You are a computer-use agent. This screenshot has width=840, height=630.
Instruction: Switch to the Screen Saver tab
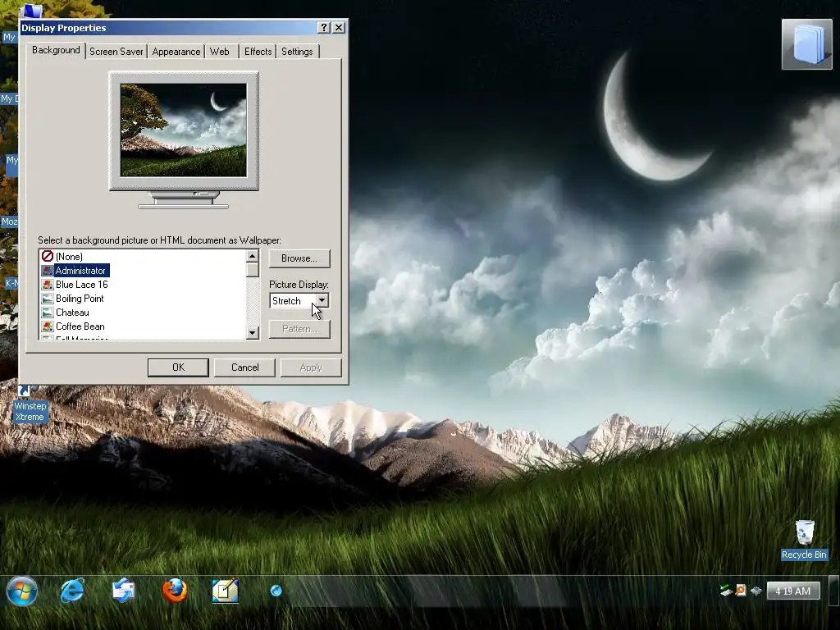[116, 52]
